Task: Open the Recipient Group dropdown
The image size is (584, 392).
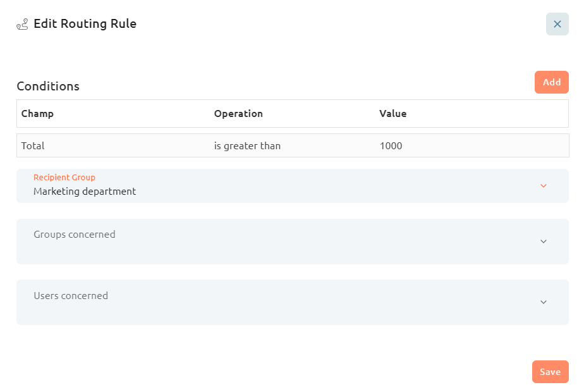Action: [x=293, y=186]
